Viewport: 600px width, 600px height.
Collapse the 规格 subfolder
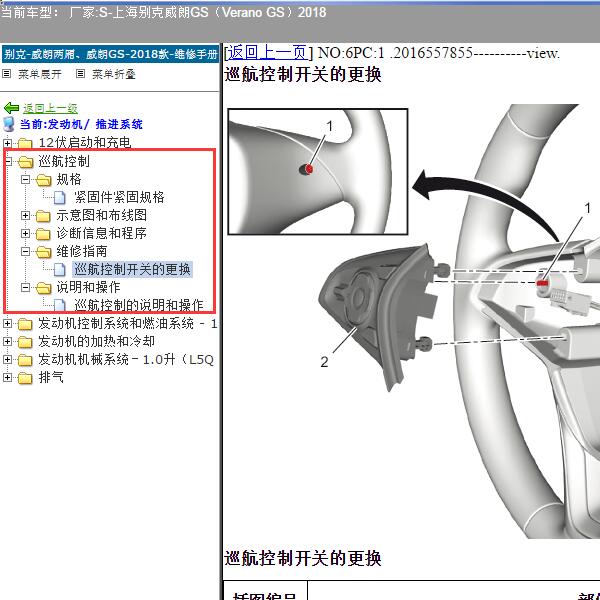tap(25, 179)
